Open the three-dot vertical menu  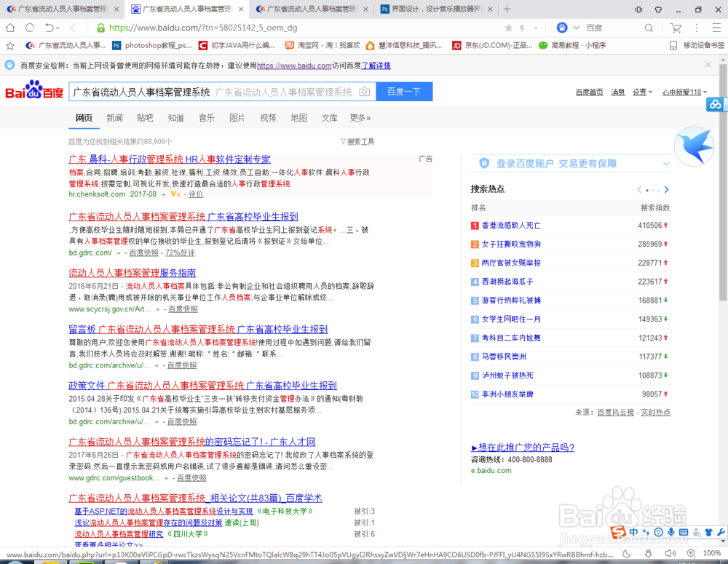(697, 28)
